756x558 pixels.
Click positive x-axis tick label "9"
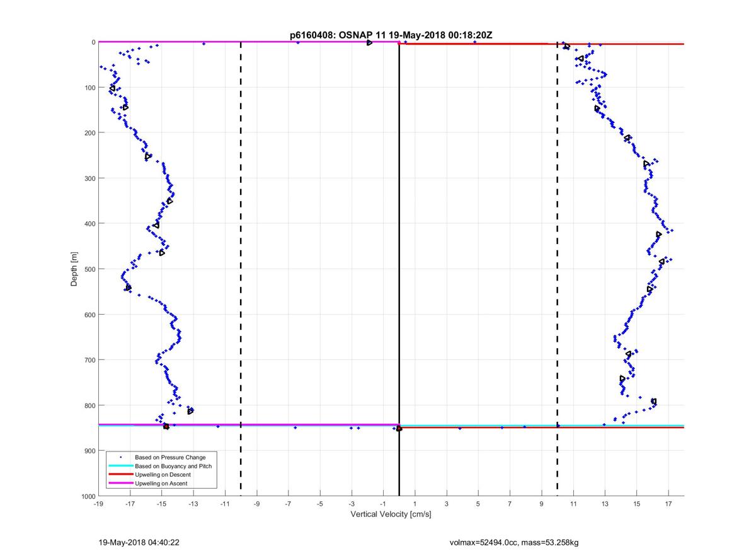pyautogui.click(x=541, y=504)
